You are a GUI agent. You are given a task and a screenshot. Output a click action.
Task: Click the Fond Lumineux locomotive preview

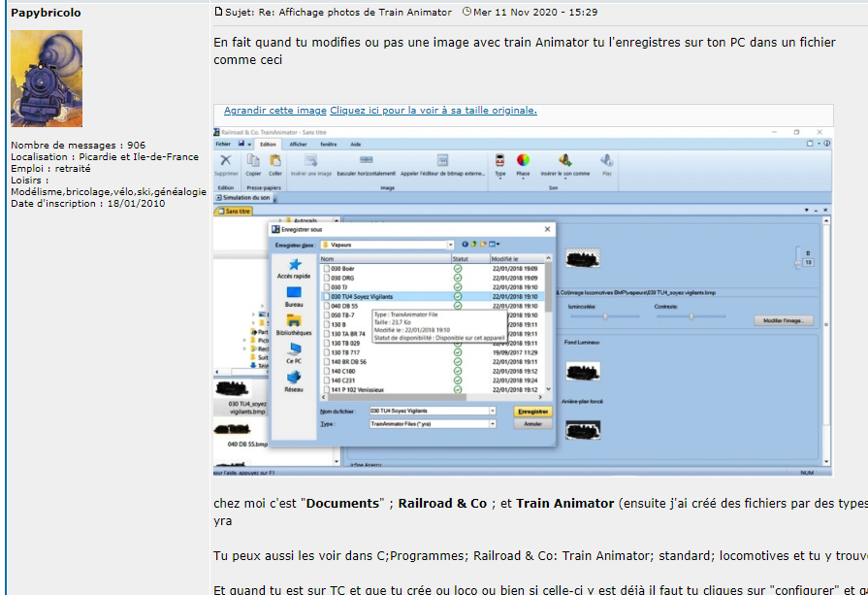583,371
